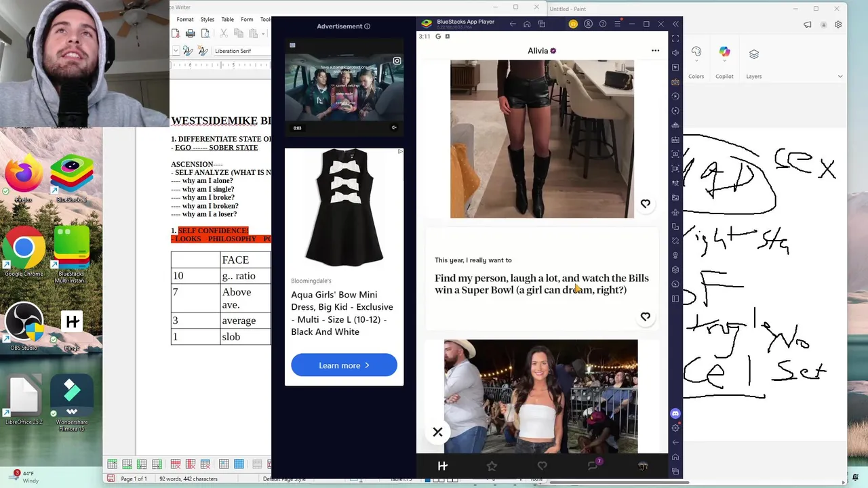Viewport: 868px width, 488px height.
Task: Click the volume icon in BlueStacks sidebar
Action: 675,53
